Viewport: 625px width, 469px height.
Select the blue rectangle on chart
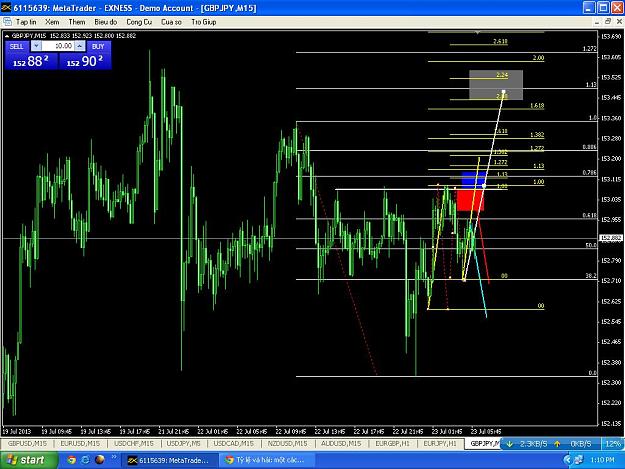coord(473,180)
